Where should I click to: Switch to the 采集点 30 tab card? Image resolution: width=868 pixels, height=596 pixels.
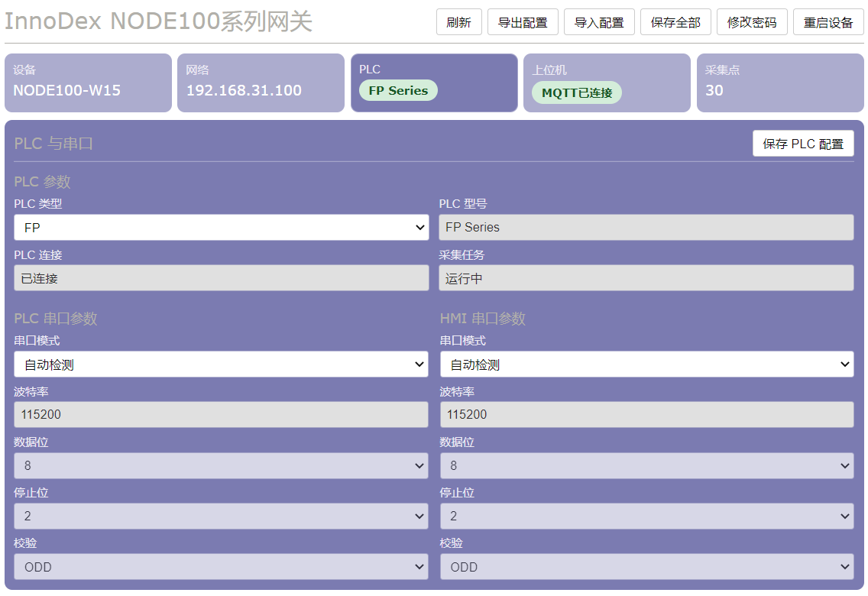[x=780, y=83]
